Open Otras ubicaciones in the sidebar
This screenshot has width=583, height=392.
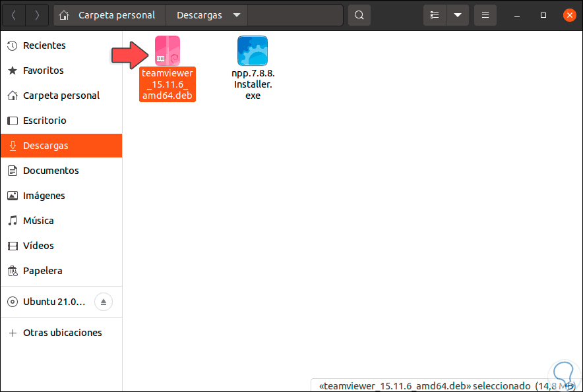pos(63,333)
